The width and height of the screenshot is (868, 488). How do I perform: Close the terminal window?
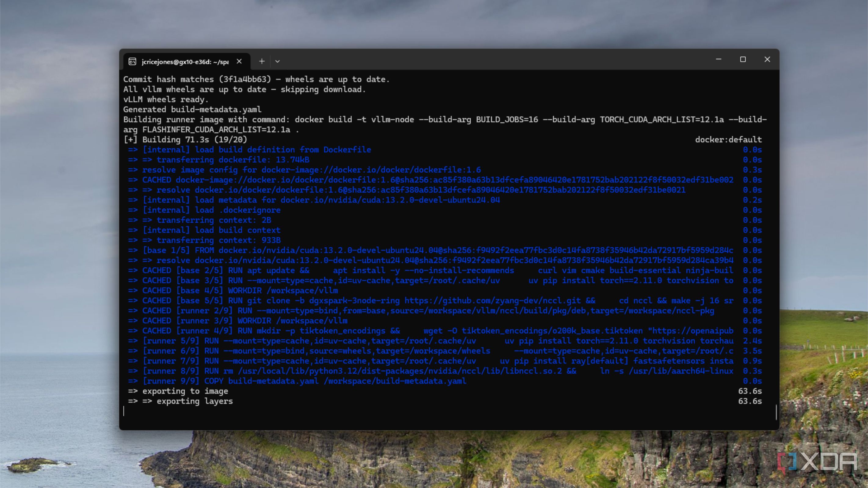[767, 59]
